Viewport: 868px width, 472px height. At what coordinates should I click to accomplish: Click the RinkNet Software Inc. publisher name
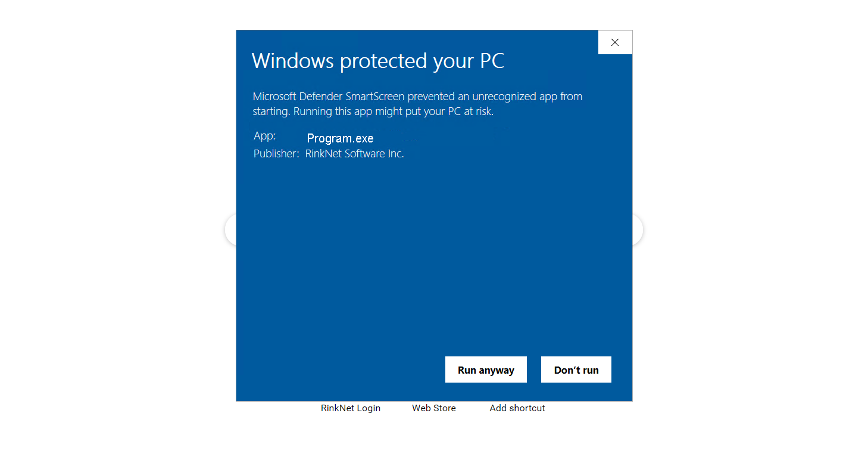355,154
